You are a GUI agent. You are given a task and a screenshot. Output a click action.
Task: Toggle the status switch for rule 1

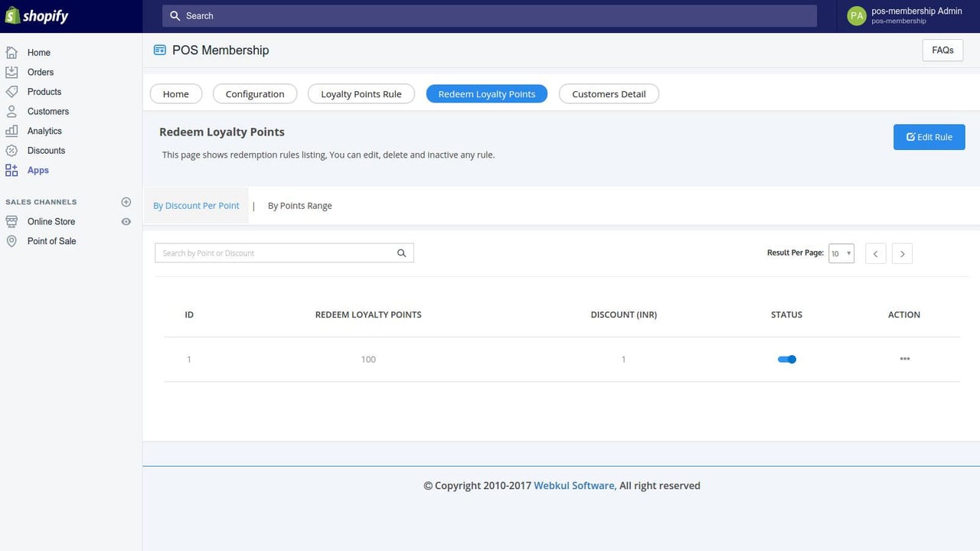[x=787, y=359]
